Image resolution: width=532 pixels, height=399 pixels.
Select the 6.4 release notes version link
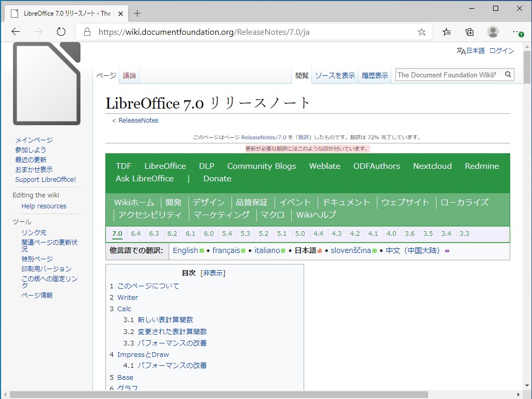click(135, 233)
